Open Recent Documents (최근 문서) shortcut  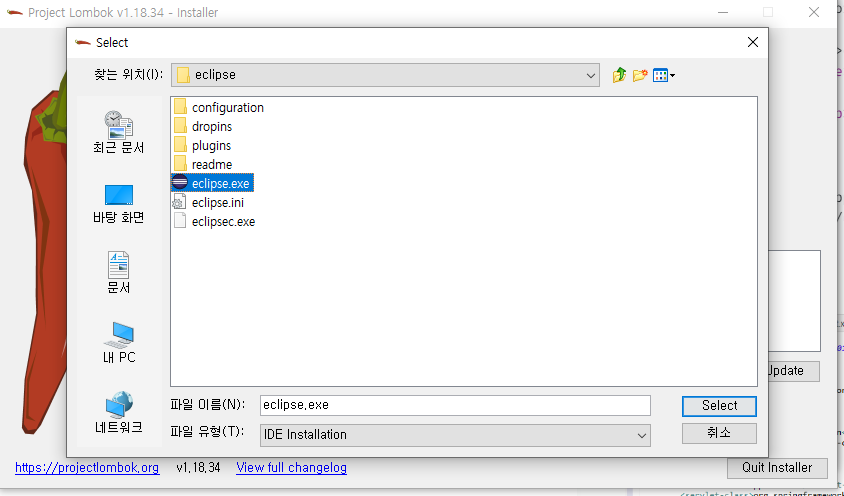pyautogui.click(x=118, y=132)
